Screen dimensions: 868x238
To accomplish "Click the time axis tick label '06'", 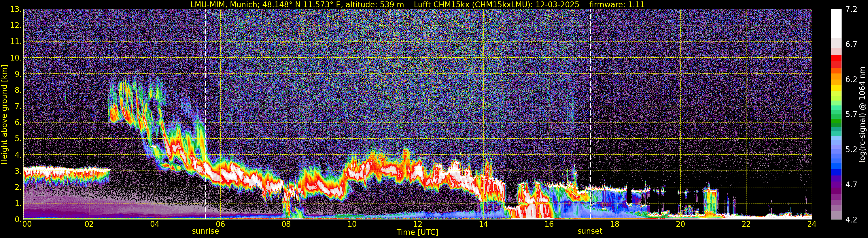I will click(x=220, y=224).
